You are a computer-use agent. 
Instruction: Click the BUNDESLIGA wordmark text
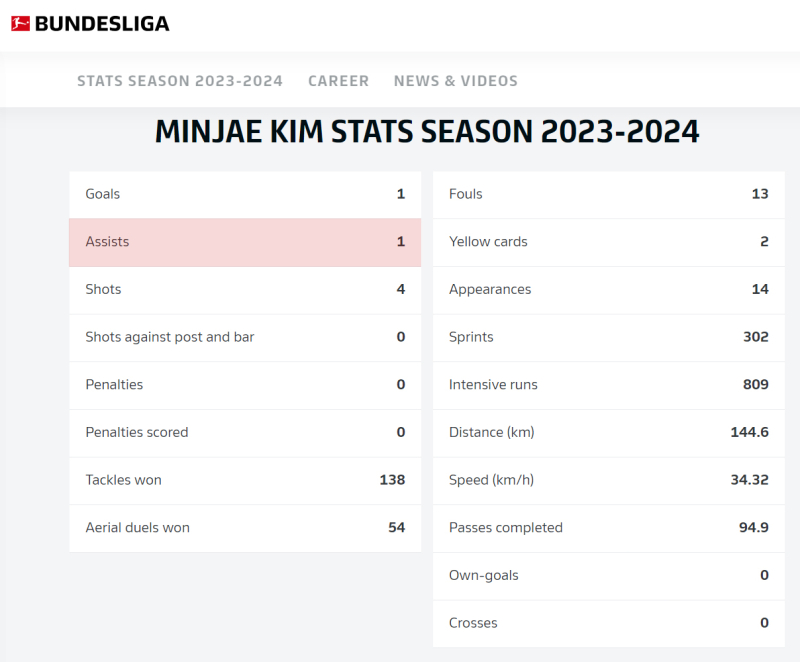point(102,23)
